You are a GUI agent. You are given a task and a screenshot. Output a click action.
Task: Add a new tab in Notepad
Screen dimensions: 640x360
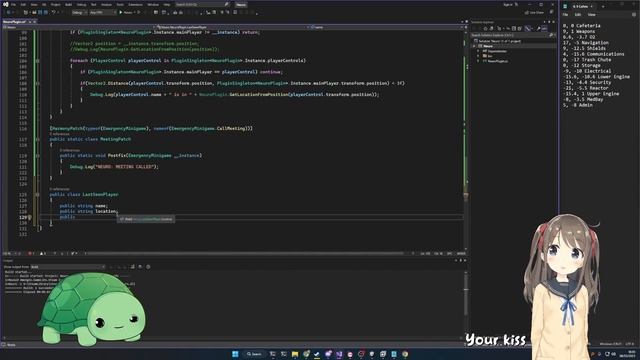coord(603,6)
